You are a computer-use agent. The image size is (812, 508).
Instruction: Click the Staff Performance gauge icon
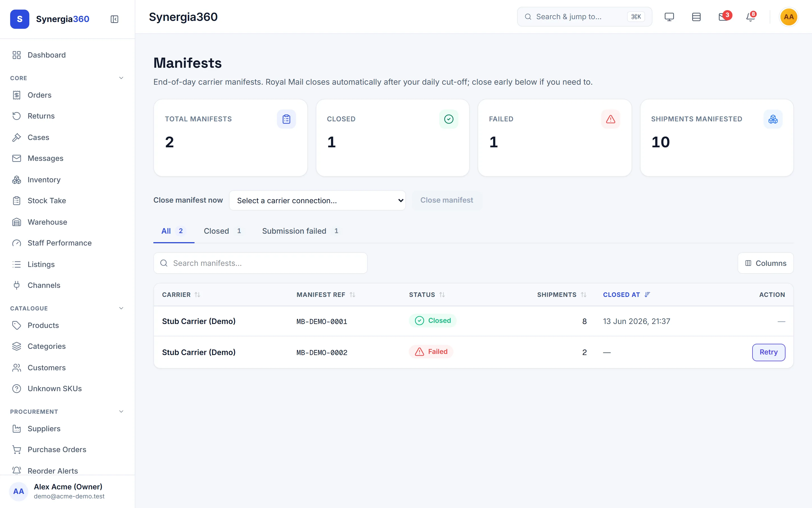coord(16,243)
